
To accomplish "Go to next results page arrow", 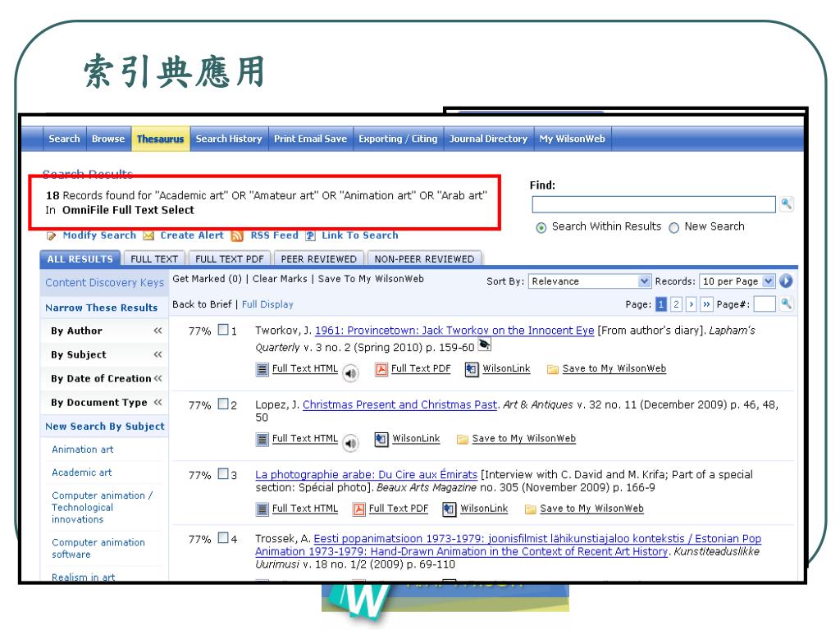I will 691,304.
